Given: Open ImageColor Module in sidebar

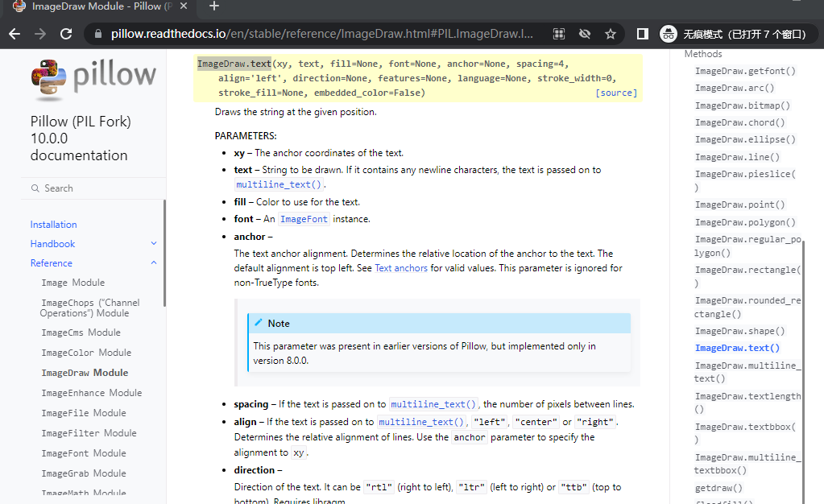Looking at the screenshot, I should click(x=86, y=353).
